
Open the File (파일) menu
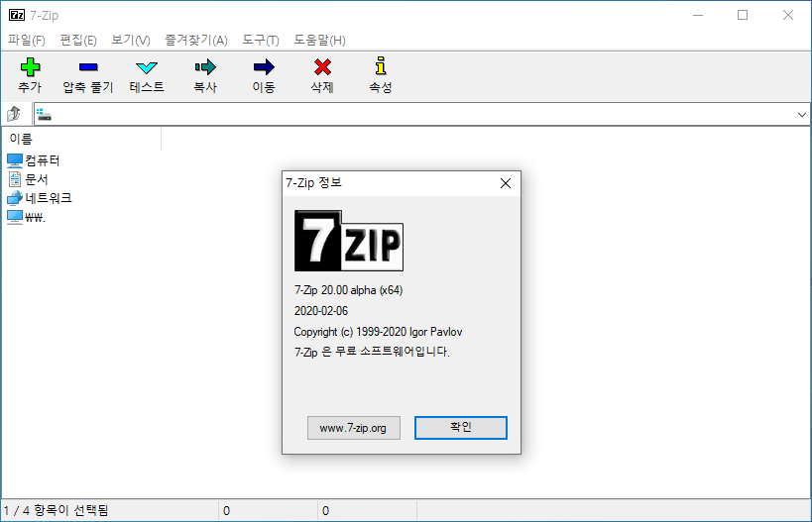(27, 41)
